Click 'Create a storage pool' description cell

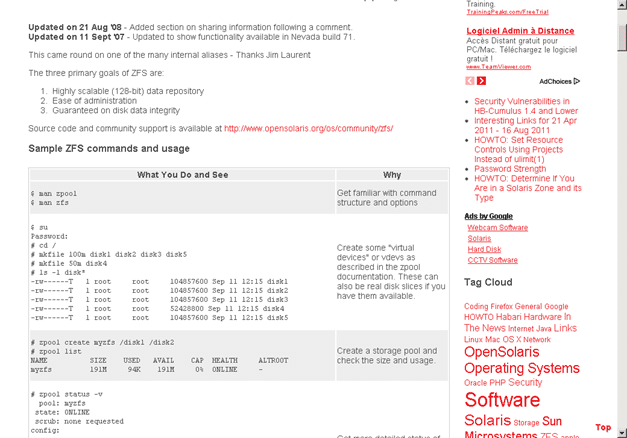tap(392, 356)
